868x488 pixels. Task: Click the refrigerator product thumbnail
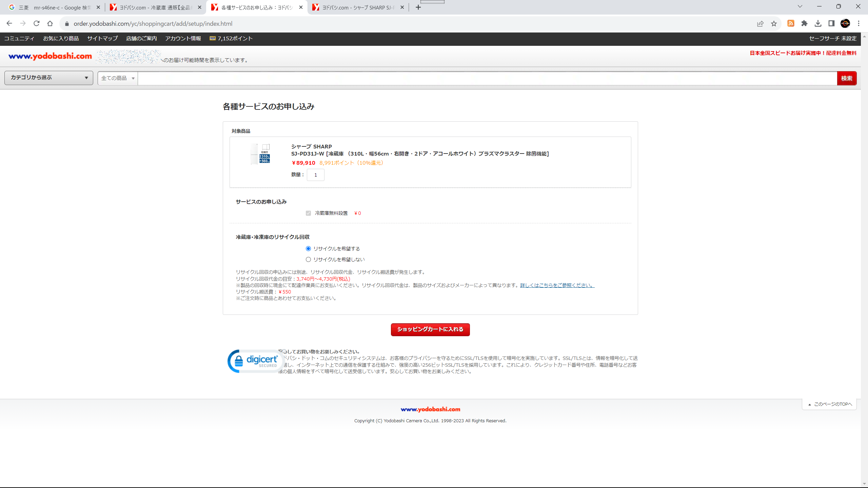(x=260, y=154)
